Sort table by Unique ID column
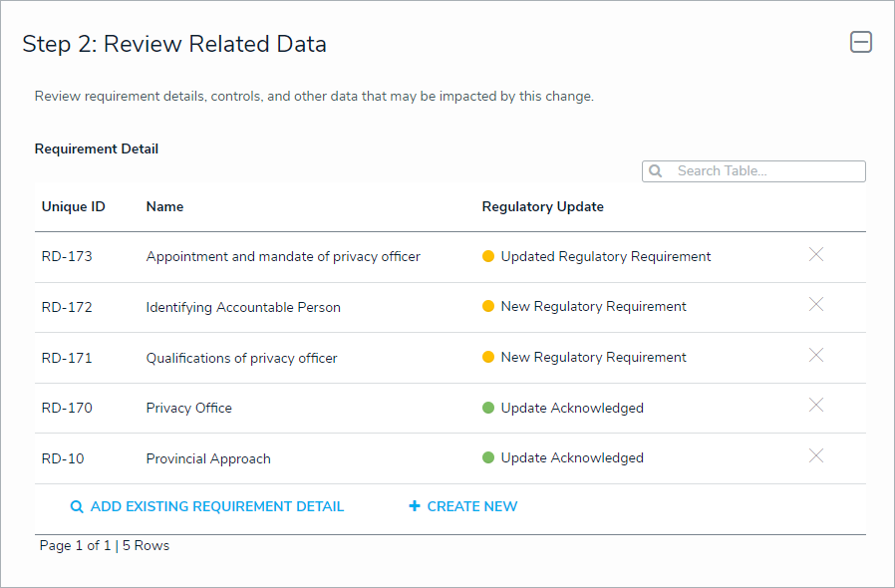This screenshot has height=588, width=895. coord(73,207)
